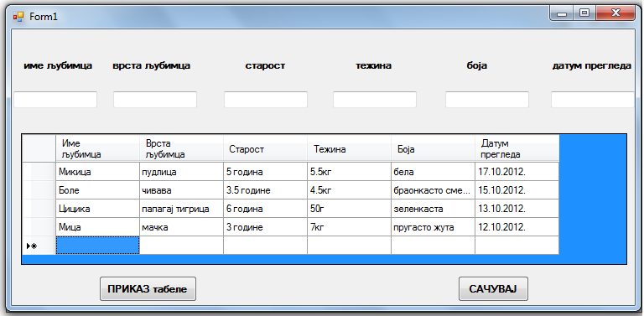Image resolution: width=644 pixels, height=316 pixels.
Task: Select the cell containing папагај тигрица
Action: (181, 209)
